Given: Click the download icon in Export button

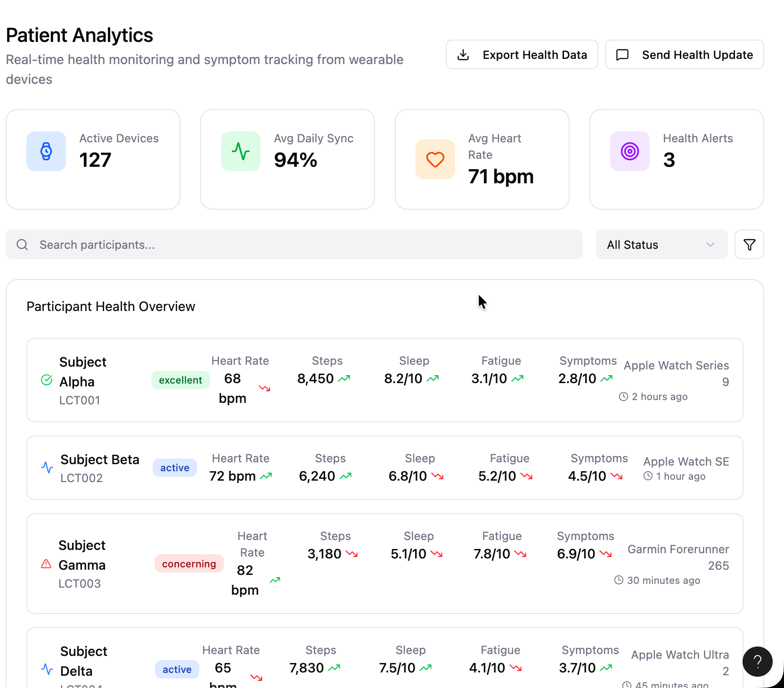Looking at the screenshot, I should click(x=463, y=55).
